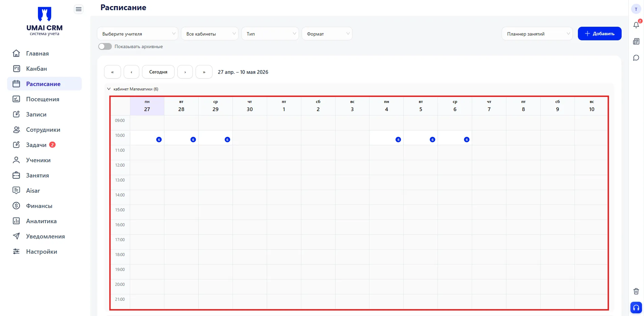
Task: Click the Финансы dollar icon
Action: click(16, 206)
